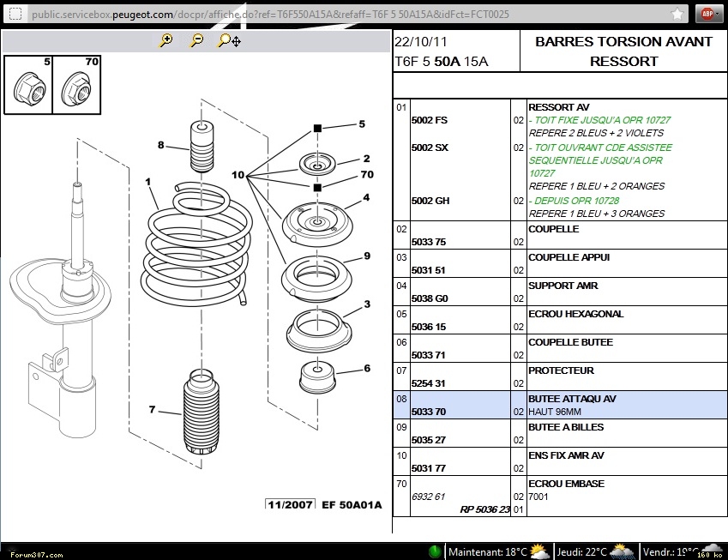Click the page icon in the address bar
Image resolution: width=728 pixels, height=560 pixels.
[15, 15]
